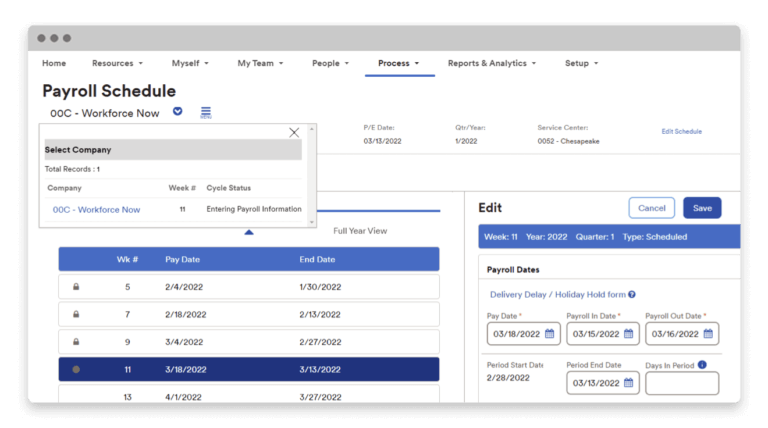The height and width of the screenshot is (428, 768).
Task: Click the Week # column header in popup
Action: click(182, 188)
